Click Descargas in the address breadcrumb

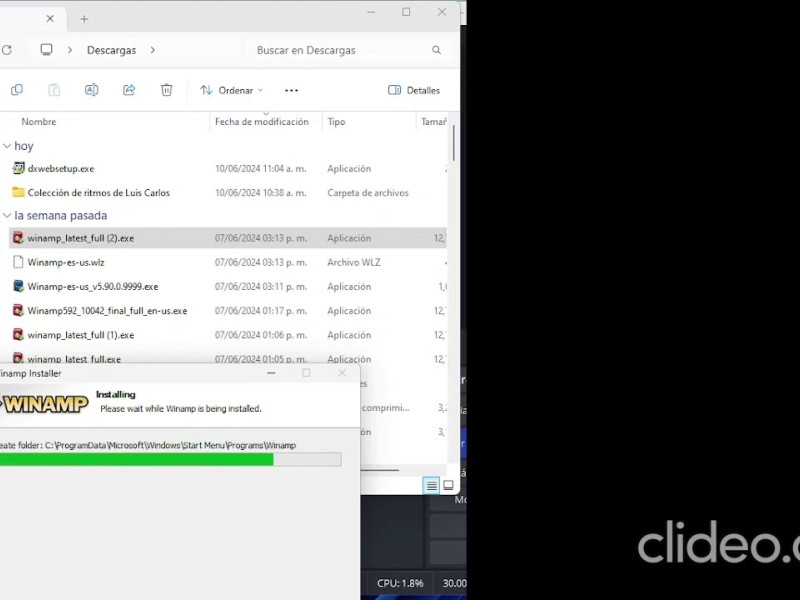point(111,50)
